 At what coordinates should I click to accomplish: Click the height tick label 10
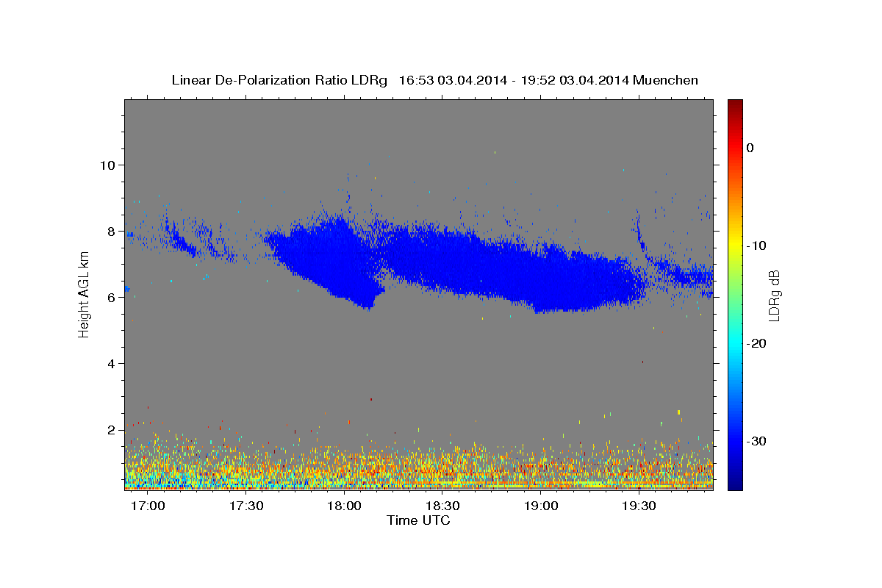(x=109, y=165)
